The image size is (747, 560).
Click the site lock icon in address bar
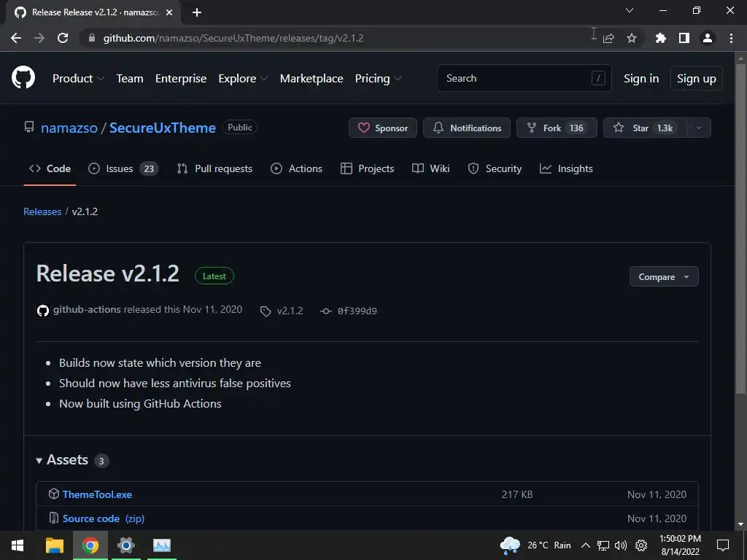tap(91, 38)
